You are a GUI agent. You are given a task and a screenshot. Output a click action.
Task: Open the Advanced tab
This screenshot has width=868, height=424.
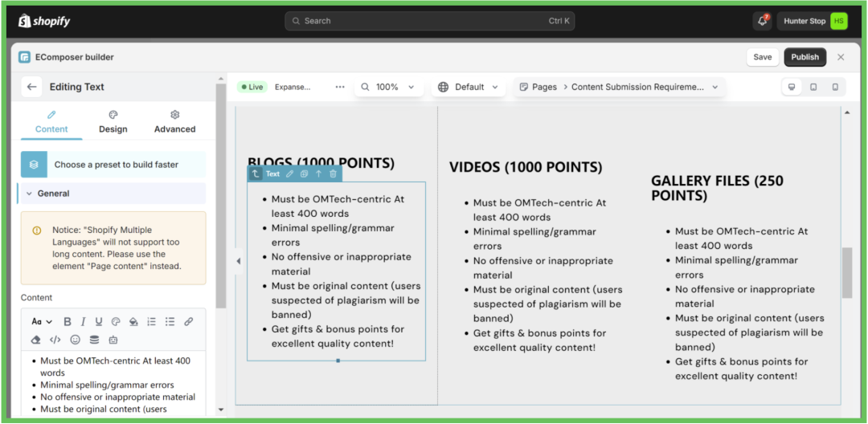click(x=174, y=122)
